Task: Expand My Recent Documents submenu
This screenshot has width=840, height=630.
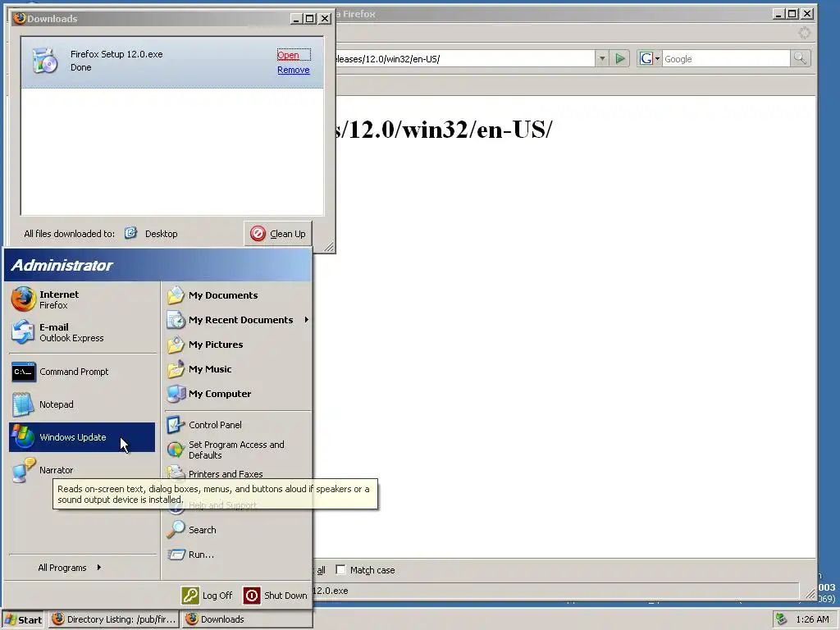Action: [238, 320]
